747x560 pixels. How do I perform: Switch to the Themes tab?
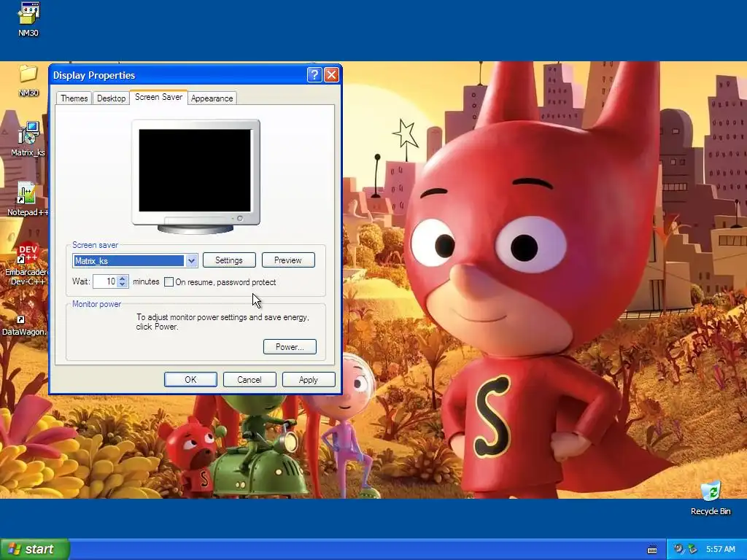[x=74, y=98]
